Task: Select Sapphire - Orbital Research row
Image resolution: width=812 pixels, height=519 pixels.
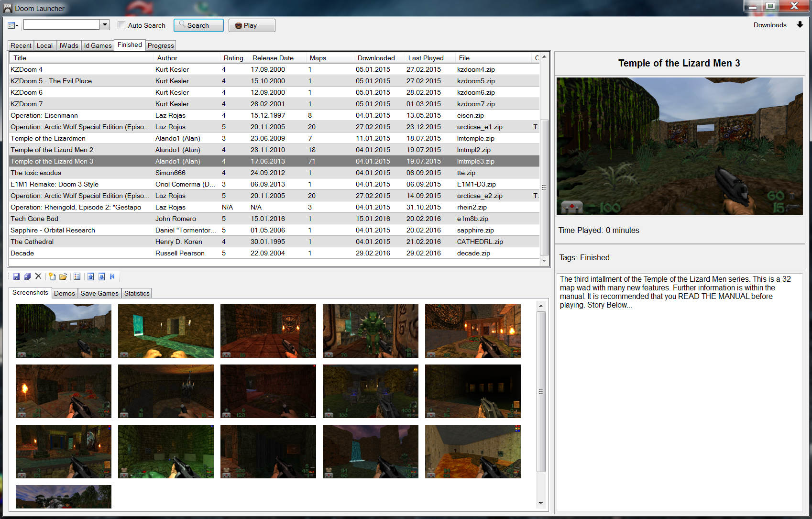Action: pos(274,230)
